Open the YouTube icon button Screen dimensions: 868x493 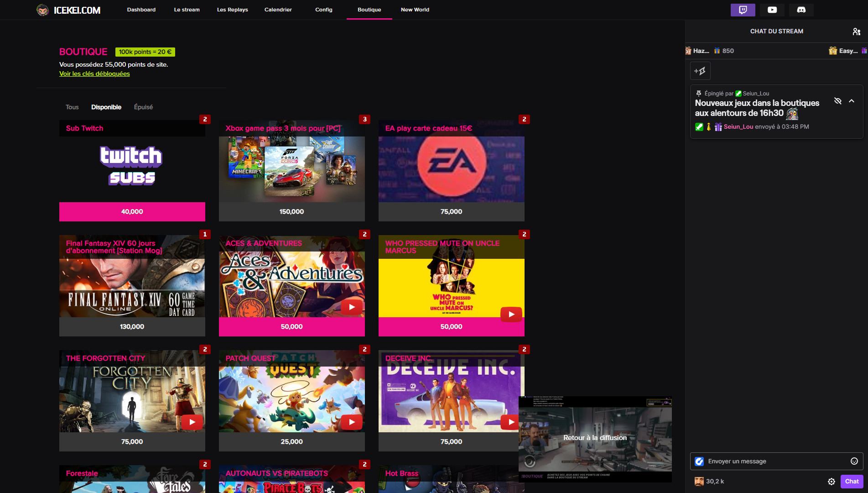(x=772, y=10)
